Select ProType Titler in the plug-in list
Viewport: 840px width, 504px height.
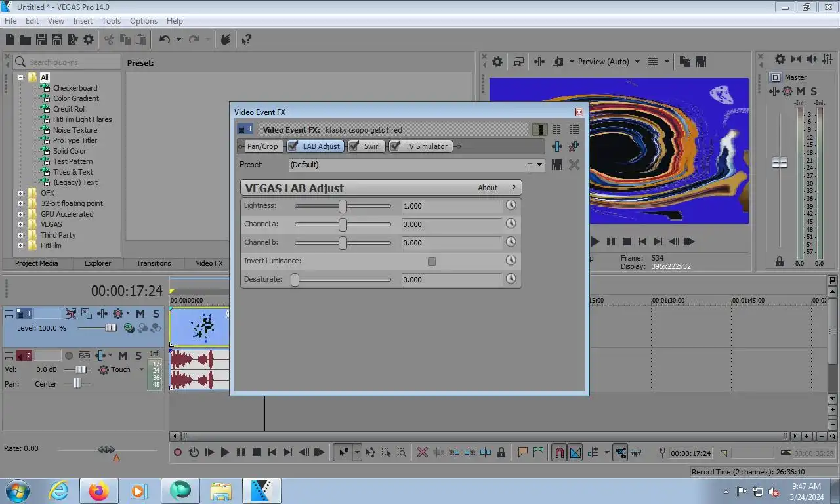[75, 140]
